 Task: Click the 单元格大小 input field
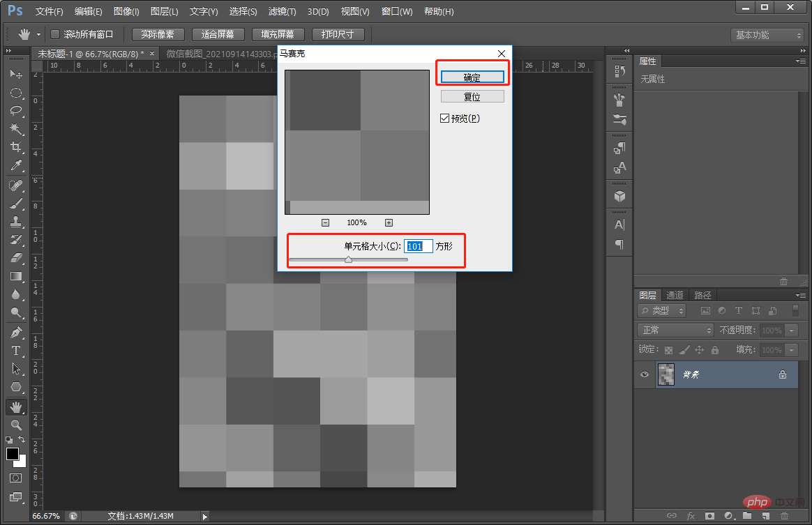pyautogui.click(x=418, y=246)
